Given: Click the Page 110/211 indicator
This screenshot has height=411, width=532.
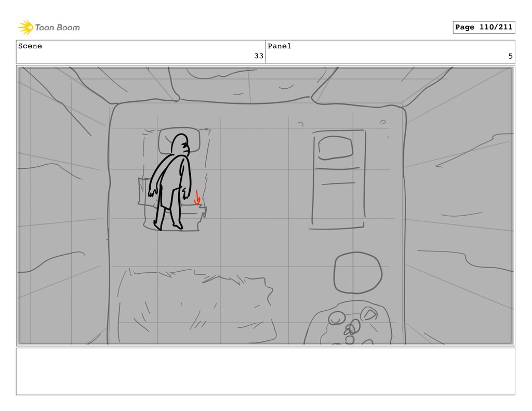Looking at the screenshot, I should pyautogui.click(x=484, y=27).
